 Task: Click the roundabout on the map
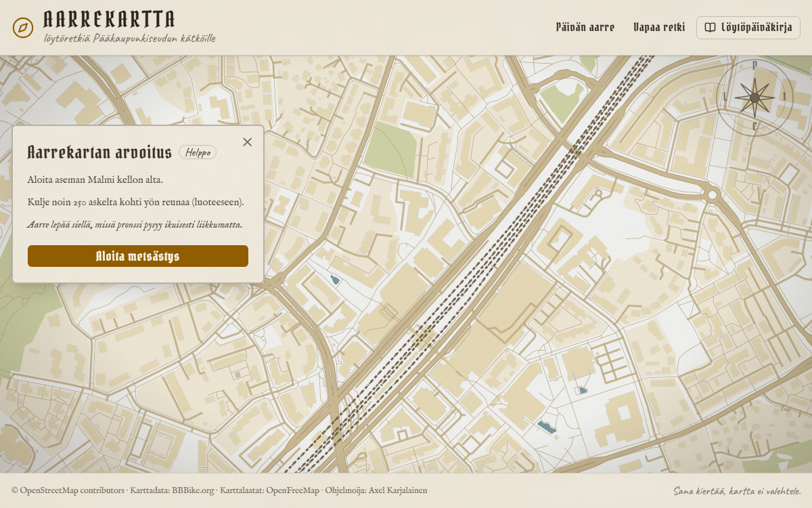713,195
